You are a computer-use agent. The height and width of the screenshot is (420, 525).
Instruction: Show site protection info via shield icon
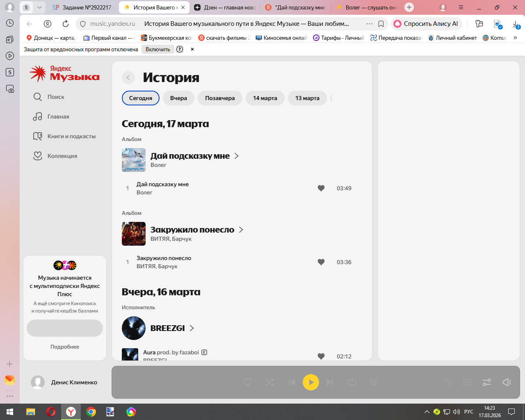click(82, 24)
